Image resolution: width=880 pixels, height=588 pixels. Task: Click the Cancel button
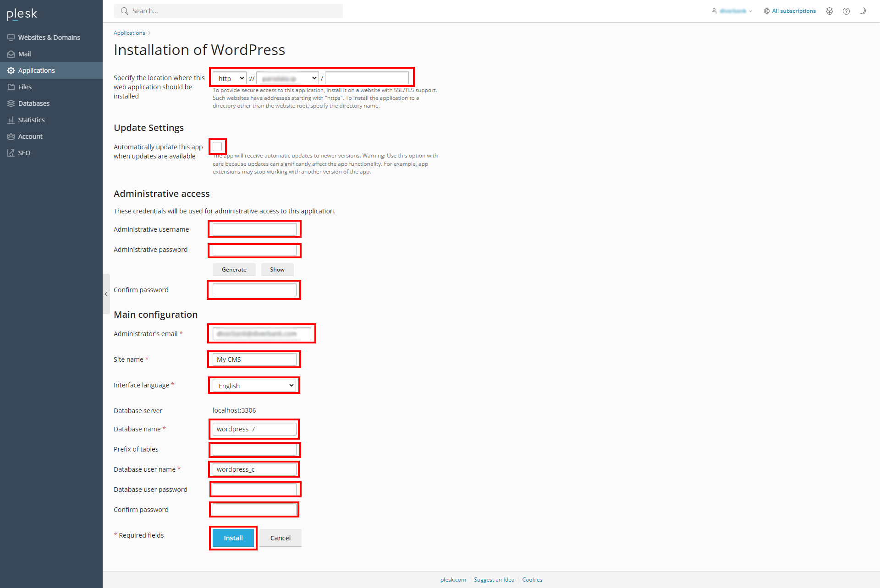pos(280,538)
